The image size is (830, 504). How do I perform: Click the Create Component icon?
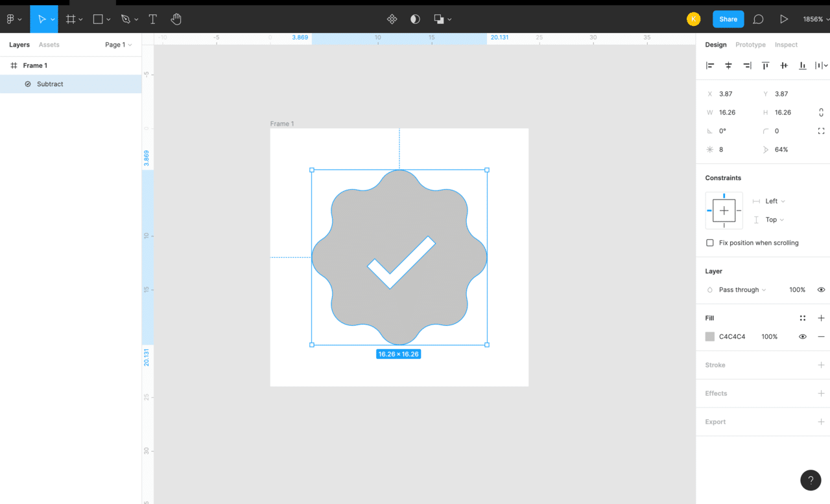point(392,19)
